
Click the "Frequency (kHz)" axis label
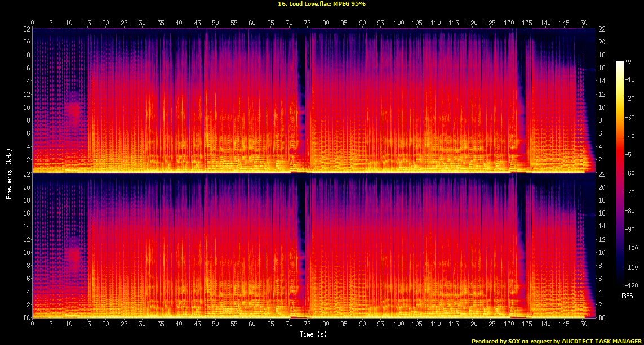point(8,174)
